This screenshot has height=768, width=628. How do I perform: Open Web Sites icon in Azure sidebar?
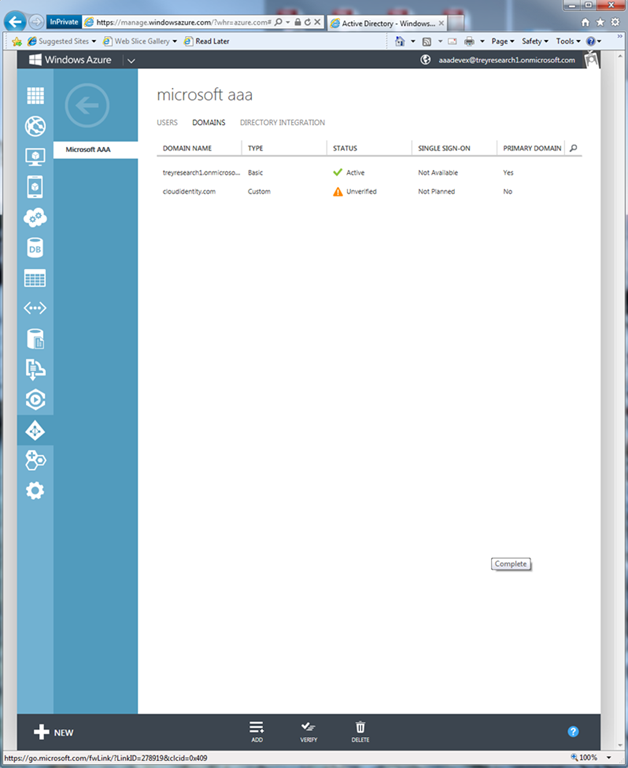coord(35,126)
